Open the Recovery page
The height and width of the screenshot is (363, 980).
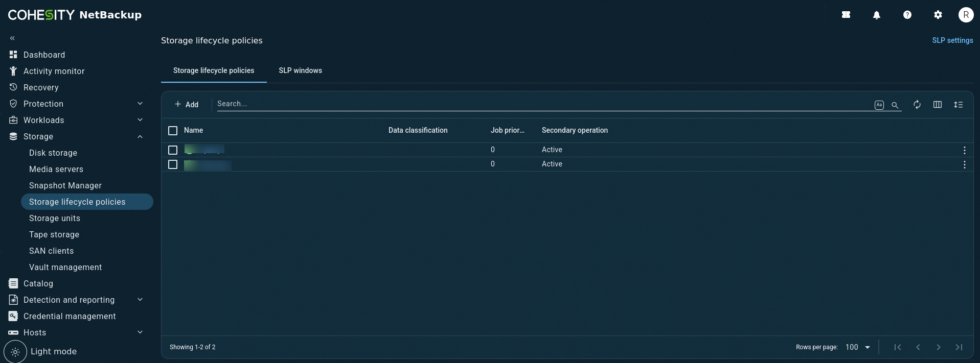click(41, 87)
